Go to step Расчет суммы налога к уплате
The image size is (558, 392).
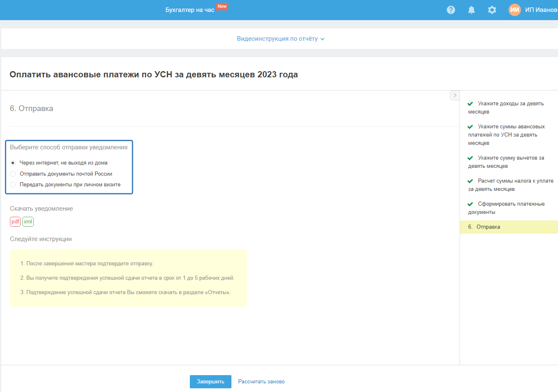coord(511,185)
